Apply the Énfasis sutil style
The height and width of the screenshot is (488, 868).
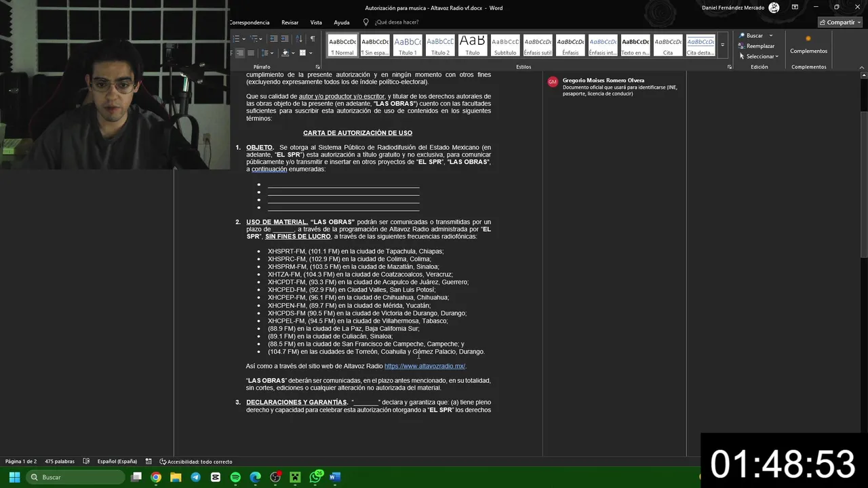pos(538,45)
